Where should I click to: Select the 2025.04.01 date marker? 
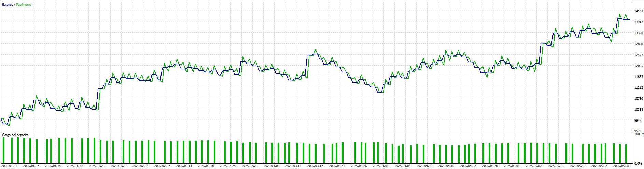click(381, 166)
